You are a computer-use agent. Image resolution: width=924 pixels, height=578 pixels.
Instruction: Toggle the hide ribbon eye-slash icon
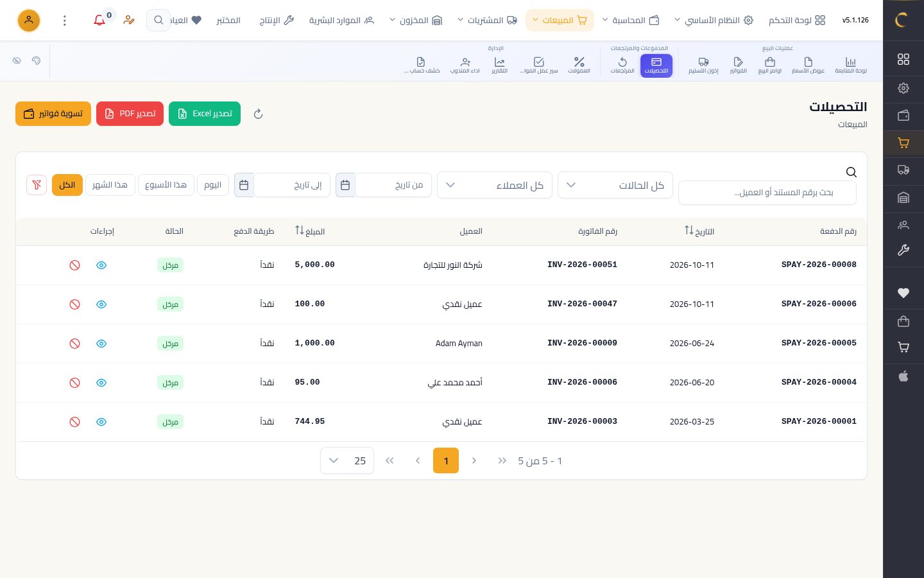click(x=17, y=60)
